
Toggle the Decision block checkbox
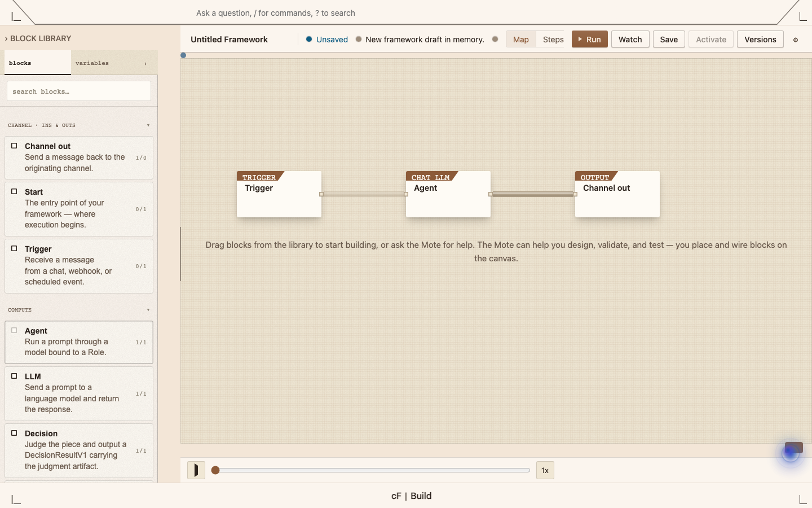(x=14, y=433)
